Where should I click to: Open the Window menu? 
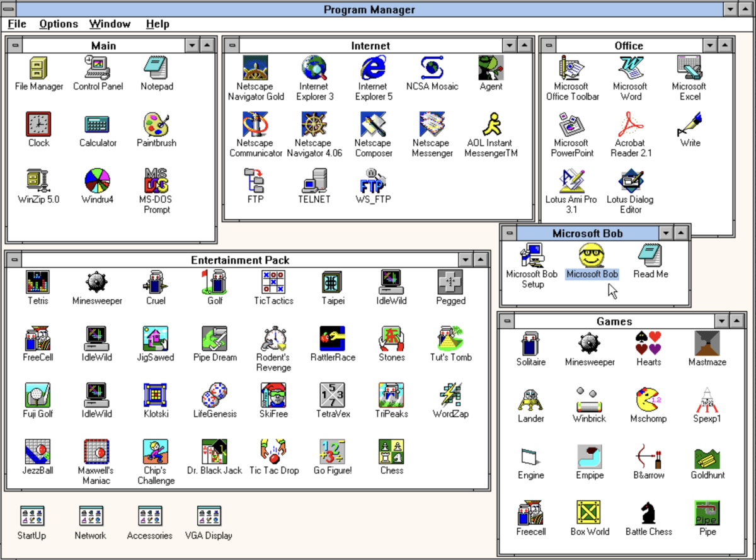pos(110,24)
